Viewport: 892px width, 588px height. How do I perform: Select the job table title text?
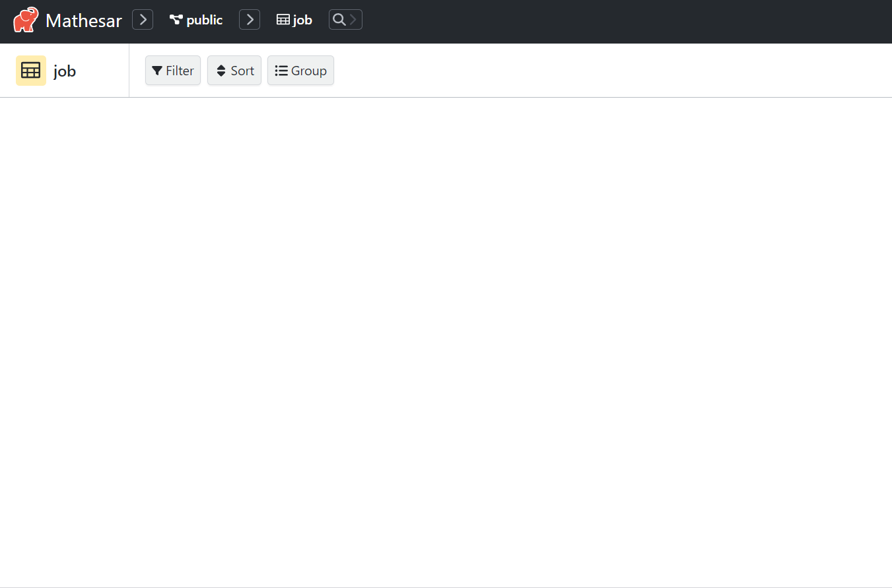click(x=65, y=71)
